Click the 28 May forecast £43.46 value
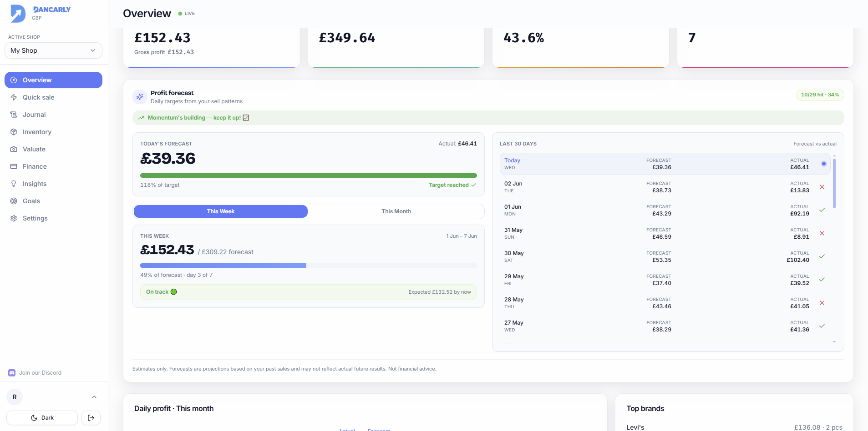The width and height of the screenshot is (868, 431). (x=662, y=306)
